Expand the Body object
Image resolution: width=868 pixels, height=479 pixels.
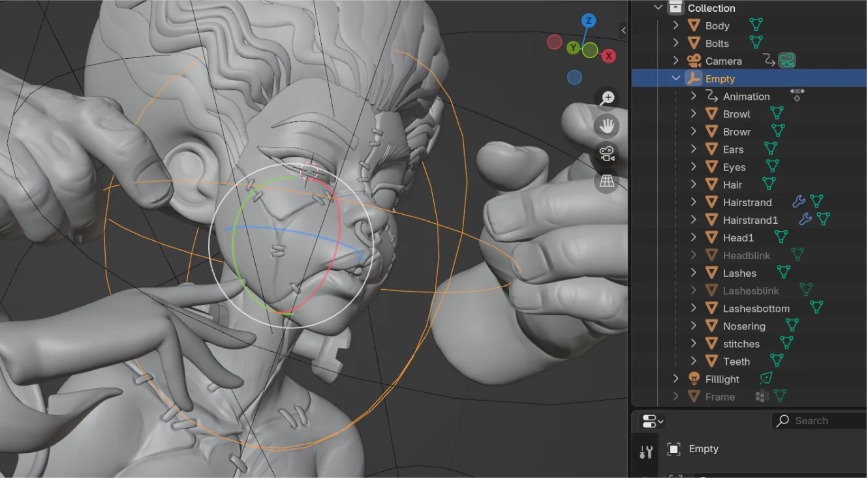(x=676, y=25)
